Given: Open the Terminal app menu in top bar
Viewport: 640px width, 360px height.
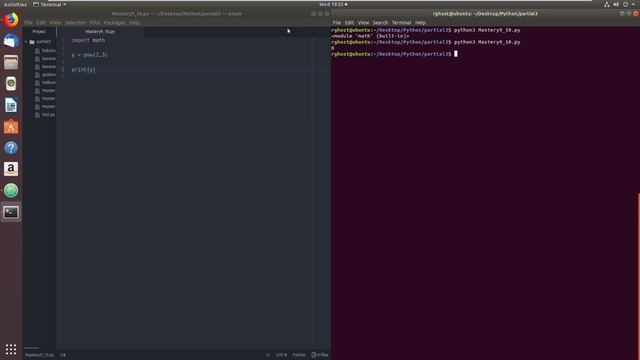Looking at the screenshot, I should [x=50, y=4].
